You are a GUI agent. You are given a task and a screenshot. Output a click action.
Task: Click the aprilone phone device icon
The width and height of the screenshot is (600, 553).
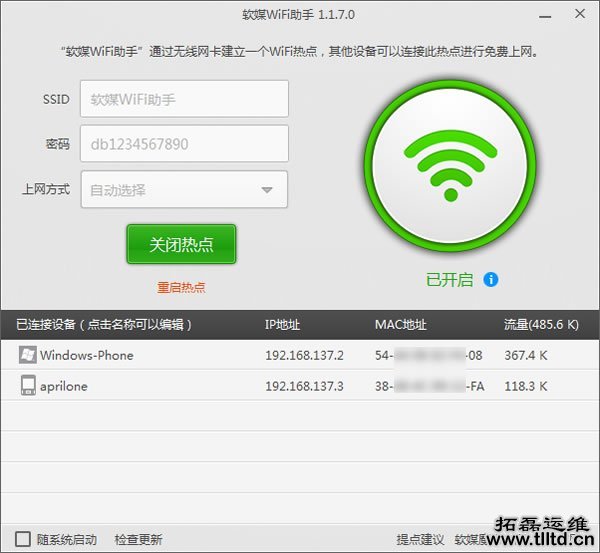28,385
